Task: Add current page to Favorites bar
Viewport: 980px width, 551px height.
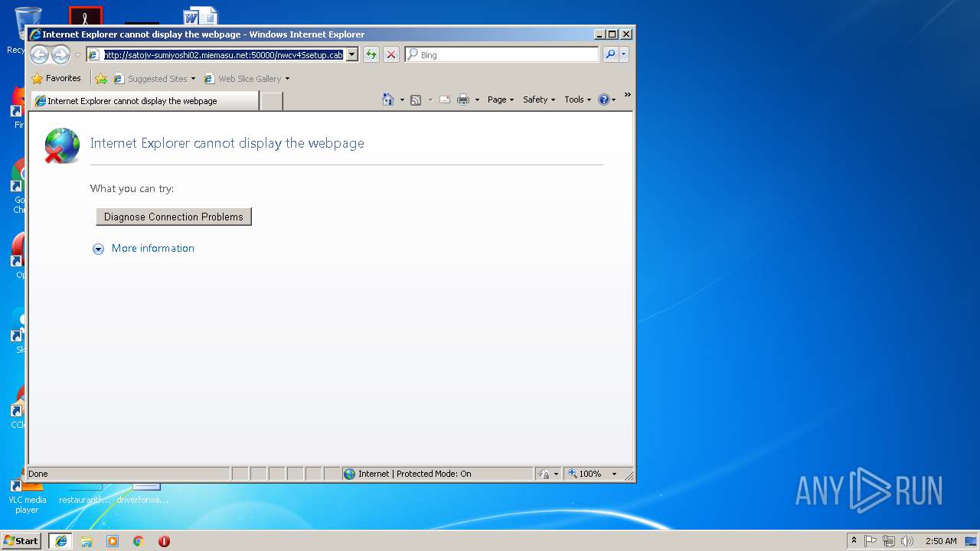Action: coord(101,79)
